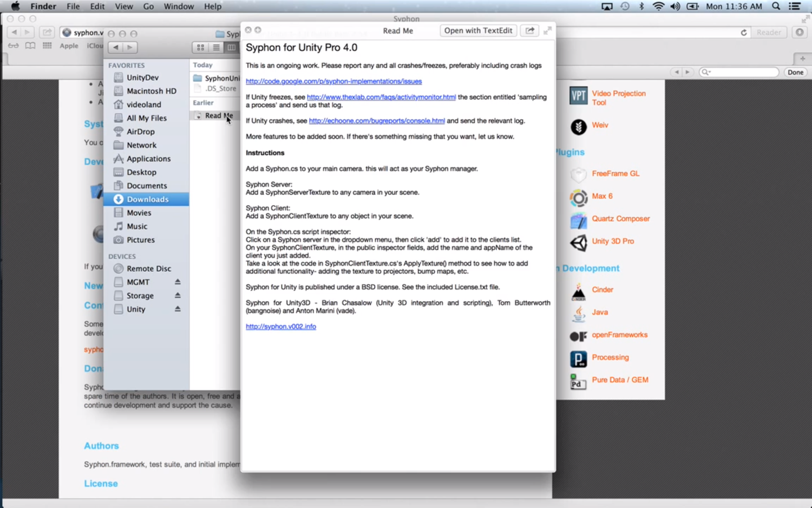Open the File menu
The image size is (812, 508).
(x=73, y=6)
